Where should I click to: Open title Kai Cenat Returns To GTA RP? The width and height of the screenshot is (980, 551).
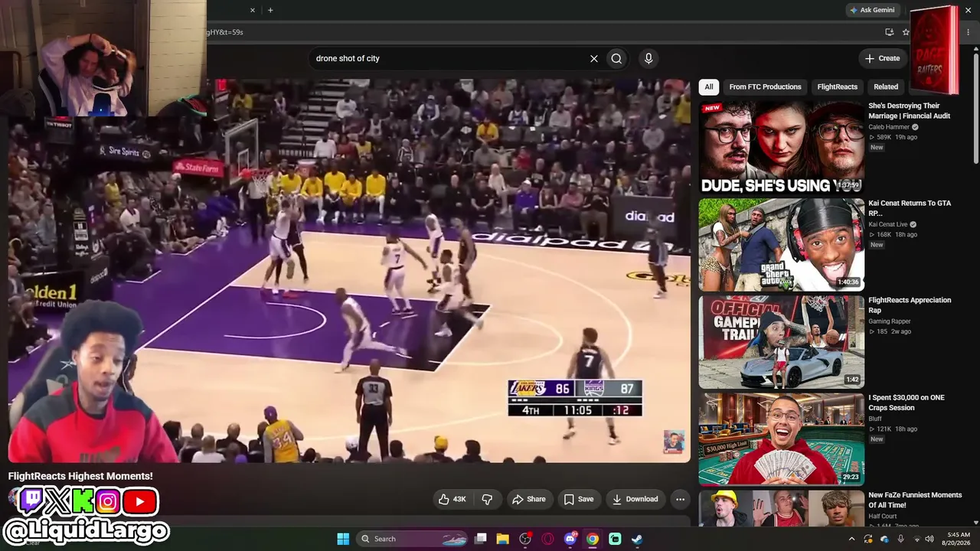(x=910, y=208)
